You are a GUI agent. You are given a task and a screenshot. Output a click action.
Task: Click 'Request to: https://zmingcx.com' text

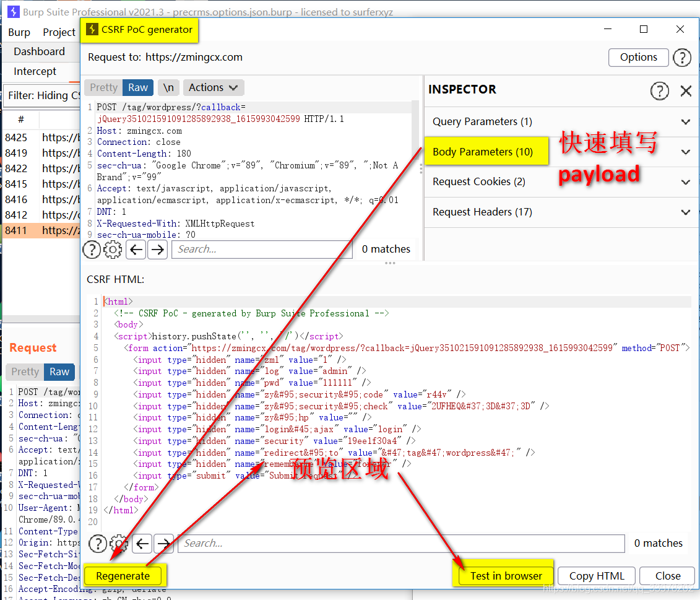click(x=165, y=58)
